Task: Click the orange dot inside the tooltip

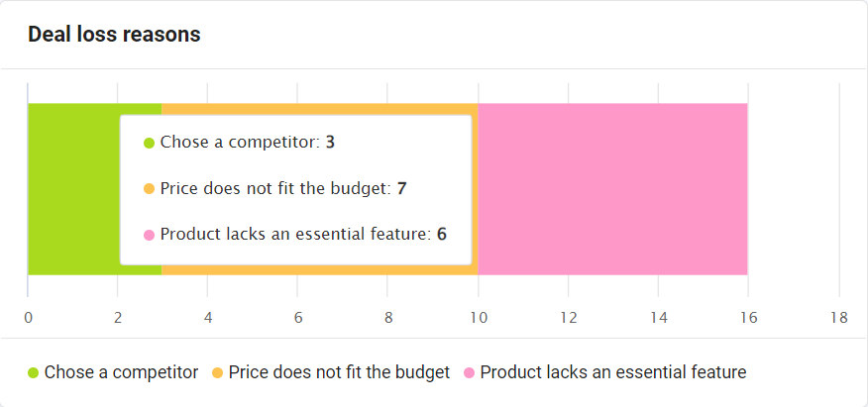Action: 149,189
